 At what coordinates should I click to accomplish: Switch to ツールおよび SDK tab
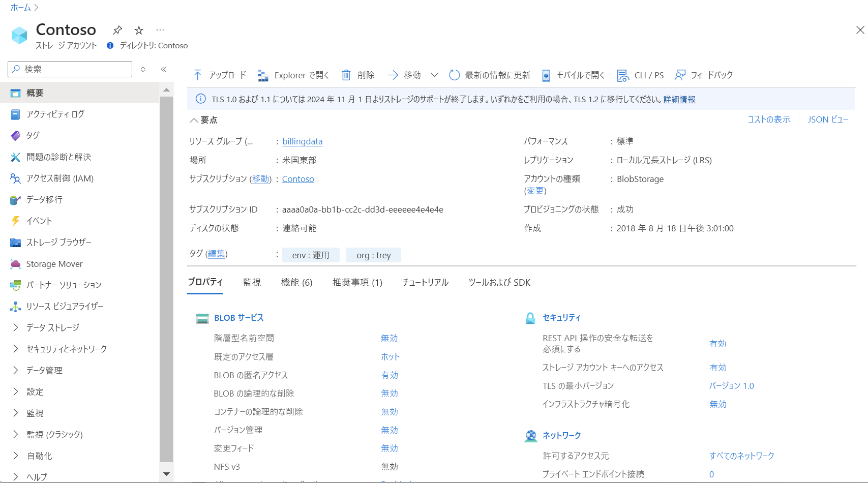tap(499, 283)
